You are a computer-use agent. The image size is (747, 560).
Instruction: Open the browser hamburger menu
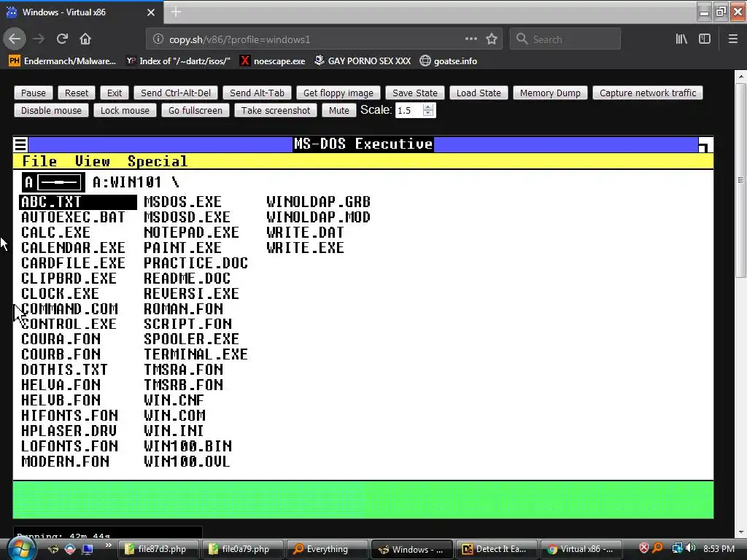point(733,39)
